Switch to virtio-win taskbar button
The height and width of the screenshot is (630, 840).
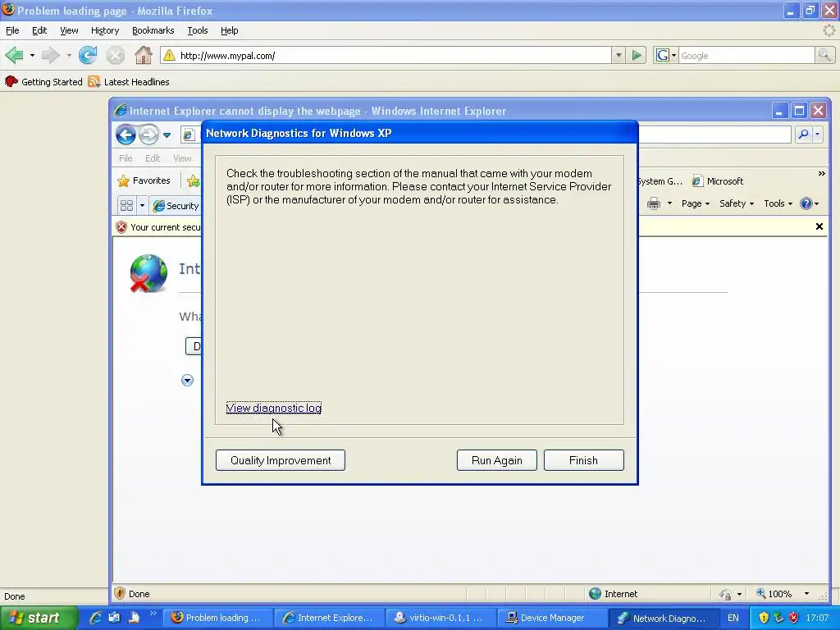tap(439, 618)
